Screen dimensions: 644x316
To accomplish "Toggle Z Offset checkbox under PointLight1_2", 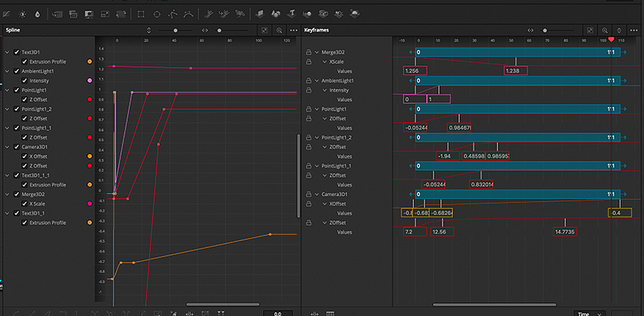I will [25, 118].
